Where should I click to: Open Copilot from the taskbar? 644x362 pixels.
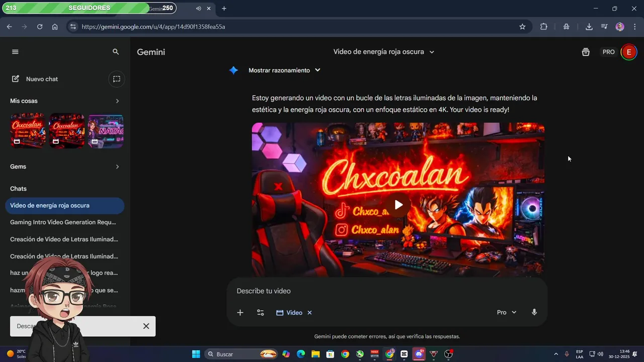(286, 354)
